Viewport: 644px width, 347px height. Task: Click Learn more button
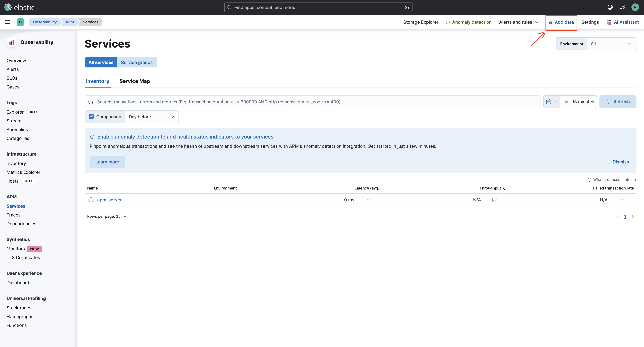coord(107,162)
